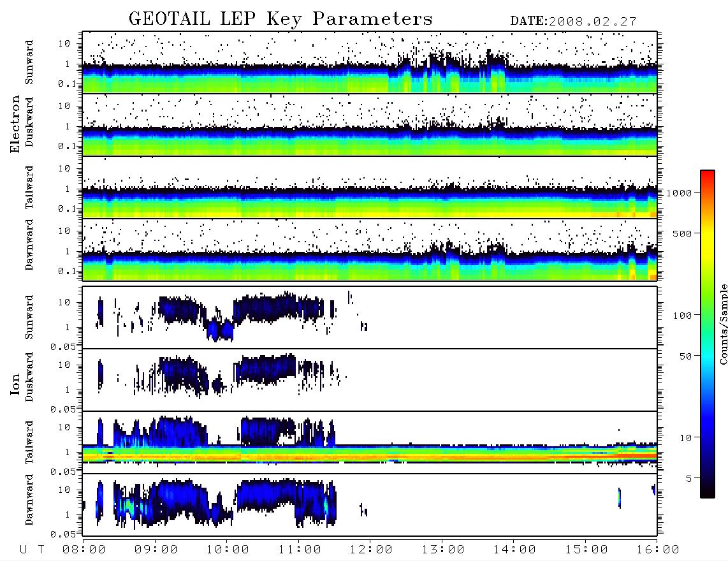728x561 pixels.
Task: Click the U T axis label
Action: click(x=32, y=550)
